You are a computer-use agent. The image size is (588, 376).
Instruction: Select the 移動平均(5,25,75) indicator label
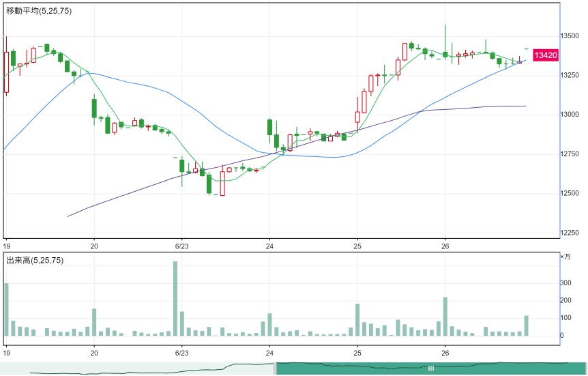click(x=39, y=11)
